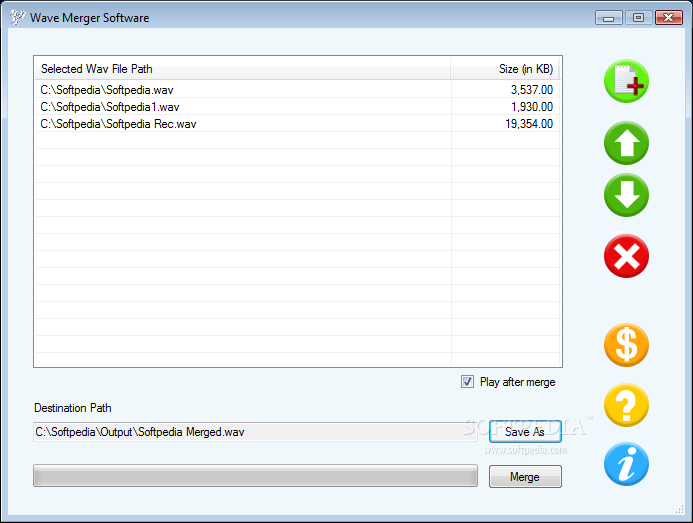The width and height of the screenshot is (693, 523).
Task: Sort by Size (in KB) column header
Action: point(505,69)
